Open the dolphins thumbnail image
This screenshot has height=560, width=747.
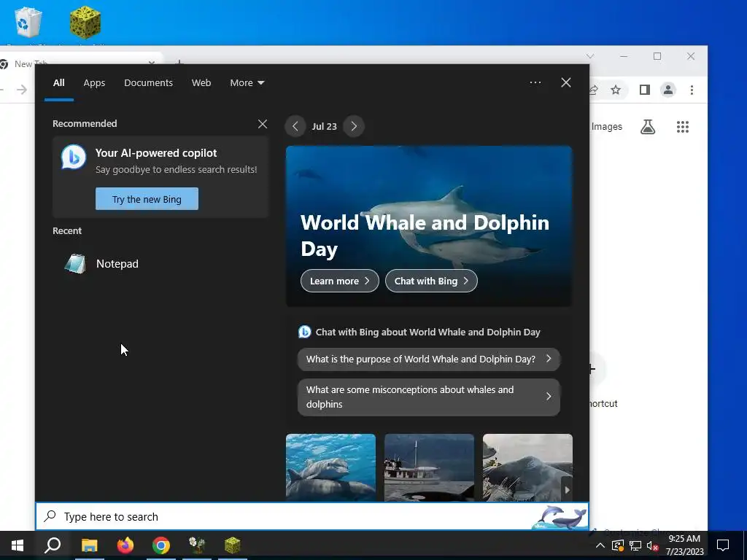pos(330,467)
